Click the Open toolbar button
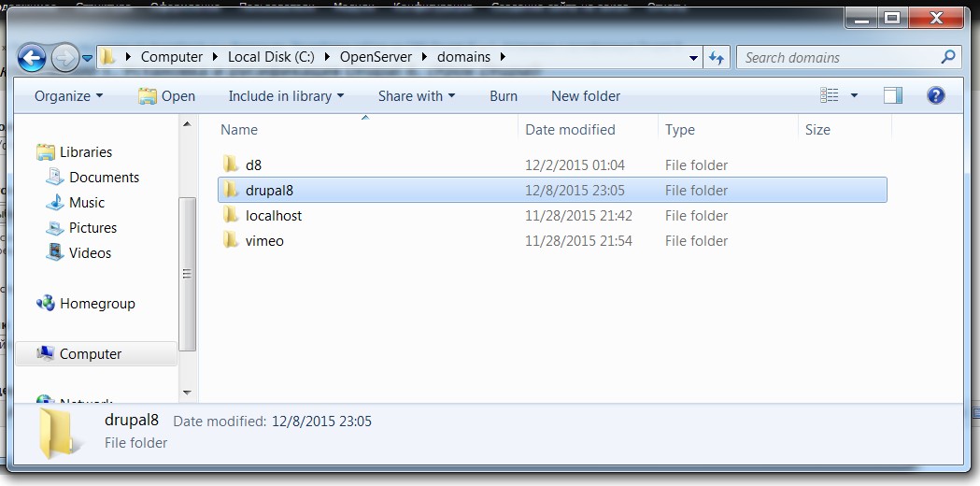 tap(166, 95)
